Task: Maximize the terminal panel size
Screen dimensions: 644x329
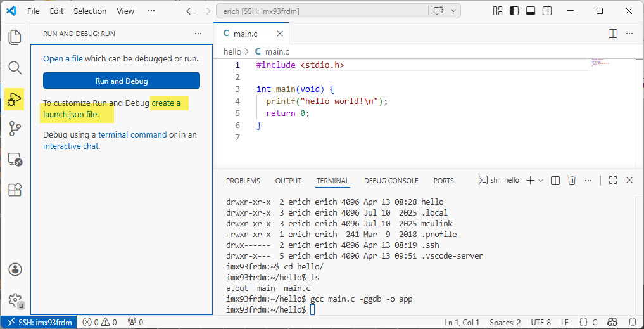Action: [612, 181]
